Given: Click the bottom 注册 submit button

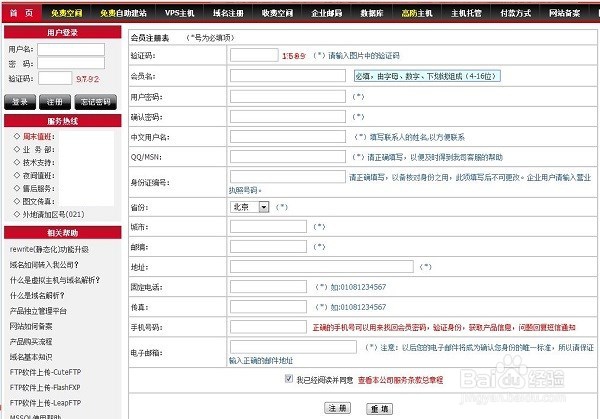Looking at the screenshot, I should point(337,408).
